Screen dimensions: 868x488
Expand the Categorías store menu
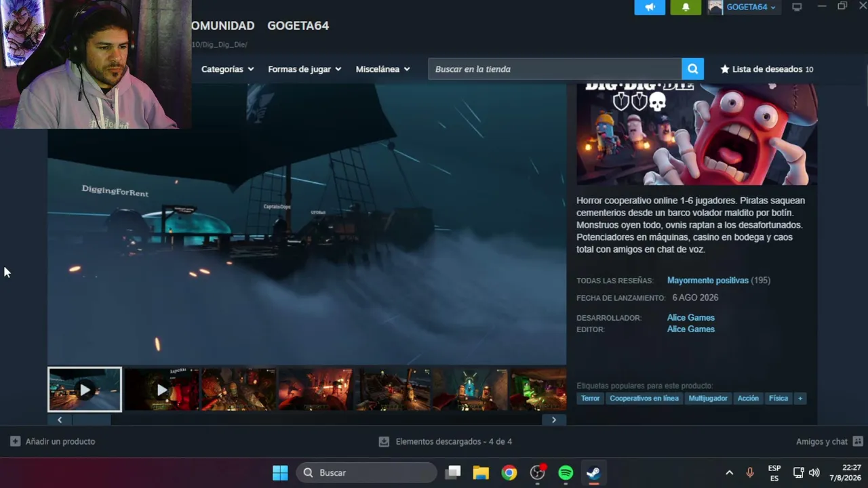[x=227, y=69]
